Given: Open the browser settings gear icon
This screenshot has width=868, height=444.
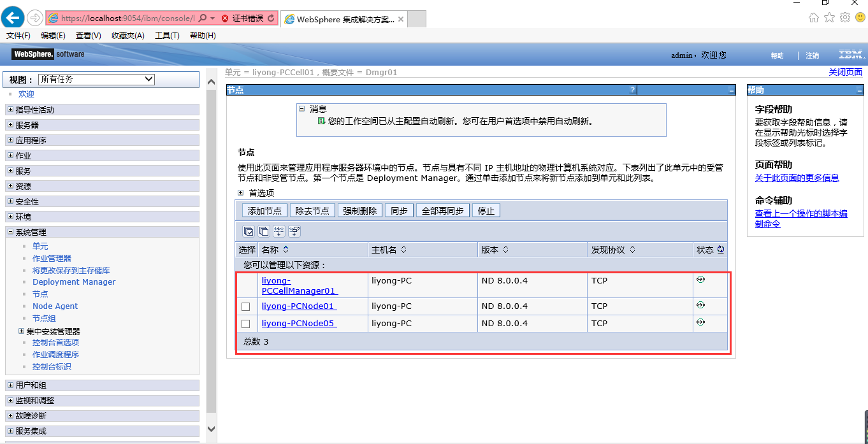Looking at the screenshot, I should tap(845, 18).
